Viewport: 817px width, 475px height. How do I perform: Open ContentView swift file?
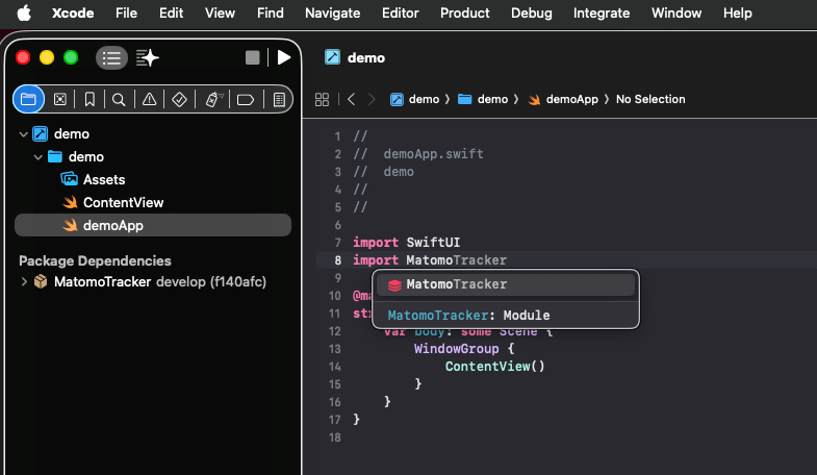pos(123,203)
